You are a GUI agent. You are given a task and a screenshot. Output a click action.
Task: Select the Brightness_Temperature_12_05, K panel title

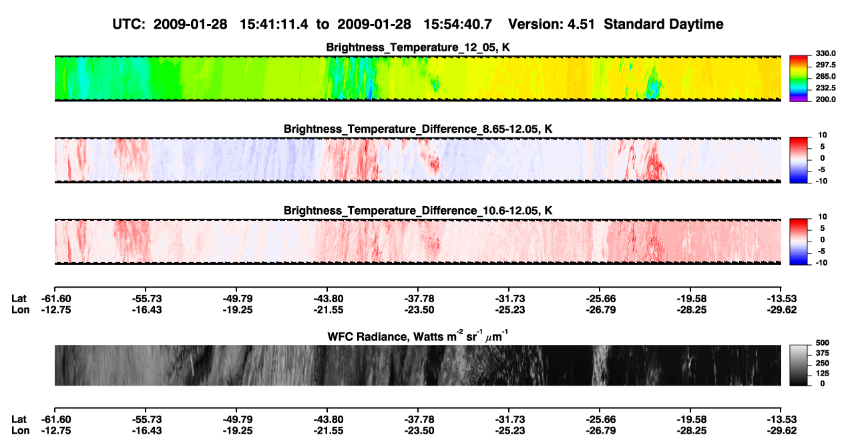point(418,47)
